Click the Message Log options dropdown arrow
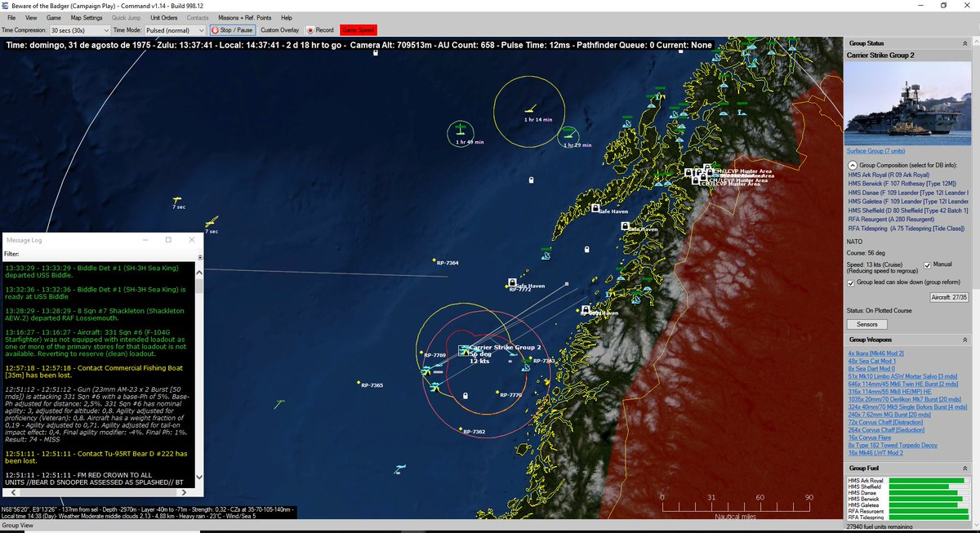The height and width of the screenshot is (533, 980). click(200, 255)
